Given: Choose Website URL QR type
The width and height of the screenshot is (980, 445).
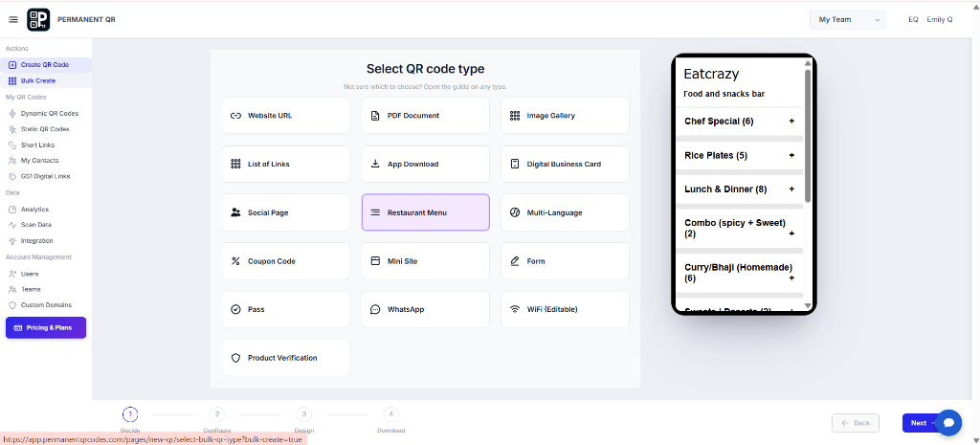Looking at the screenshot, I should tap(285, 116).
